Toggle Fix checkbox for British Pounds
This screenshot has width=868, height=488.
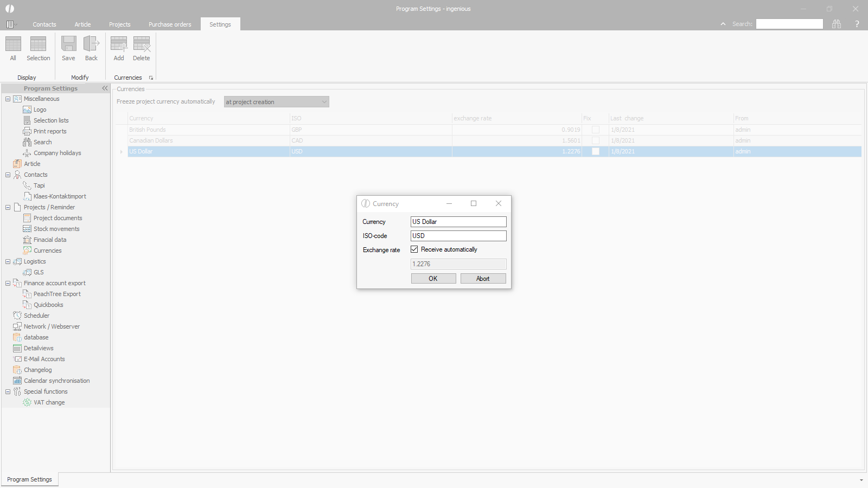click(596, 130)
